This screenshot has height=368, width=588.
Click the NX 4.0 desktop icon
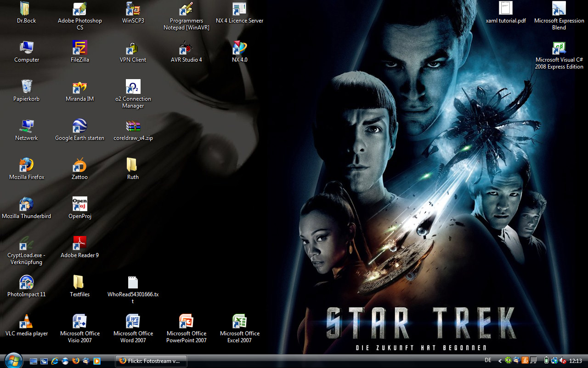[239, 48]
